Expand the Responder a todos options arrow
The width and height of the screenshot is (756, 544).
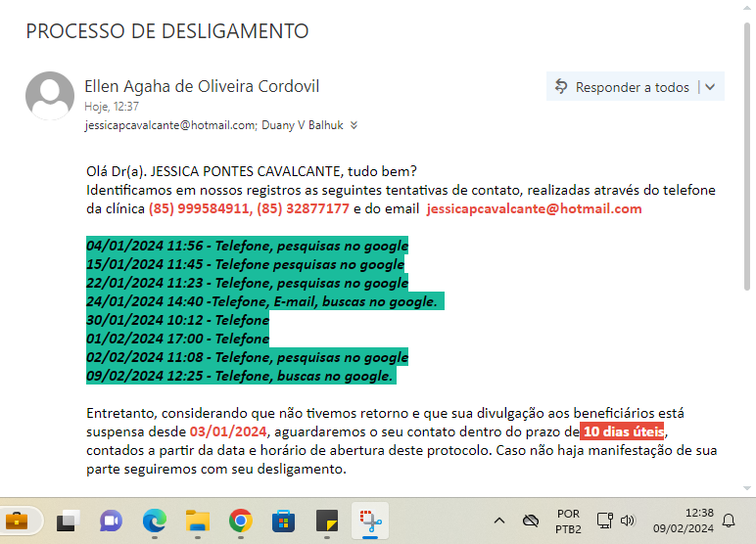710,87
